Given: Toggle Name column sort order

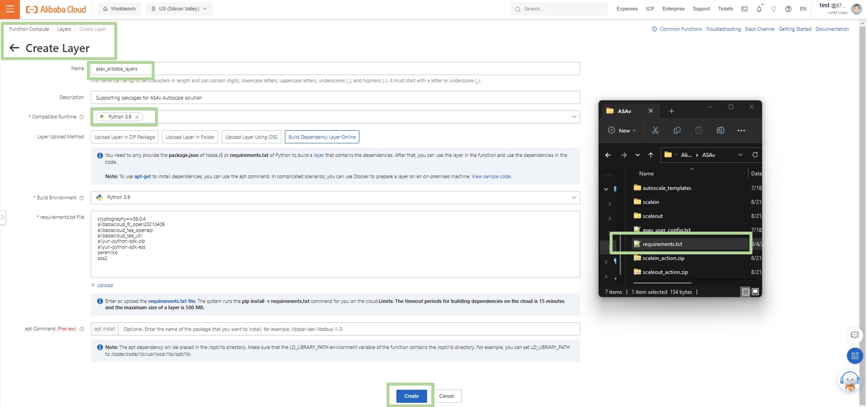Looking at the screenshot, I should coord(646,173).
